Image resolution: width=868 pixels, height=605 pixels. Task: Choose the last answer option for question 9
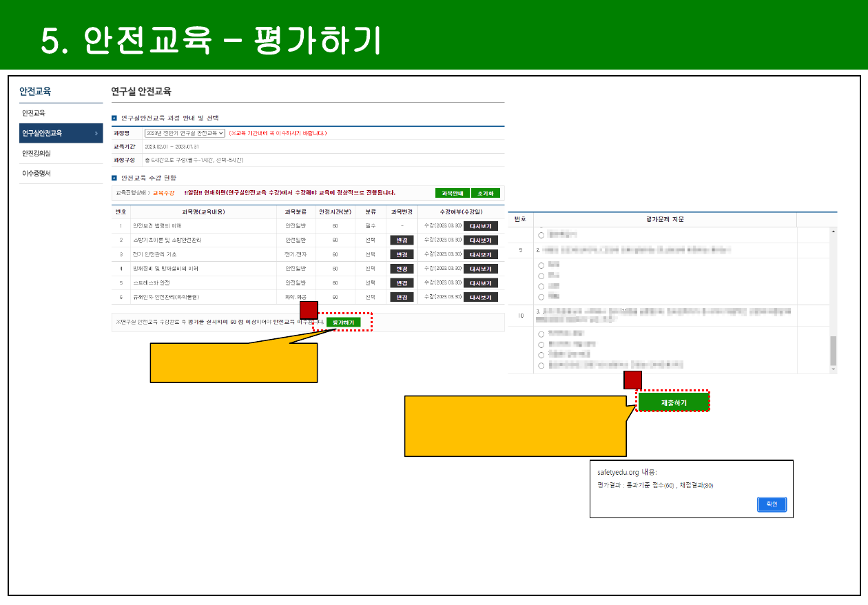[541, 297]
